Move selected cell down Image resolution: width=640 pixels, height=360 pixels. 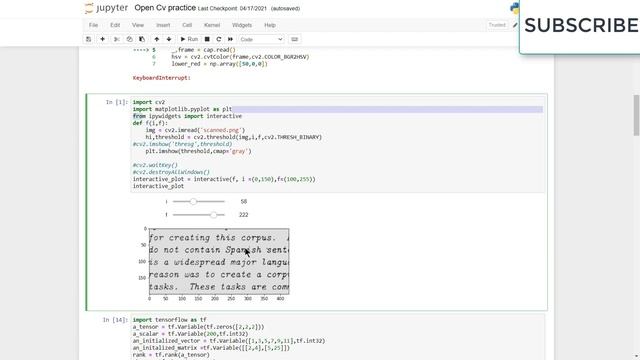pyautogui.click(x=169, y=39)
